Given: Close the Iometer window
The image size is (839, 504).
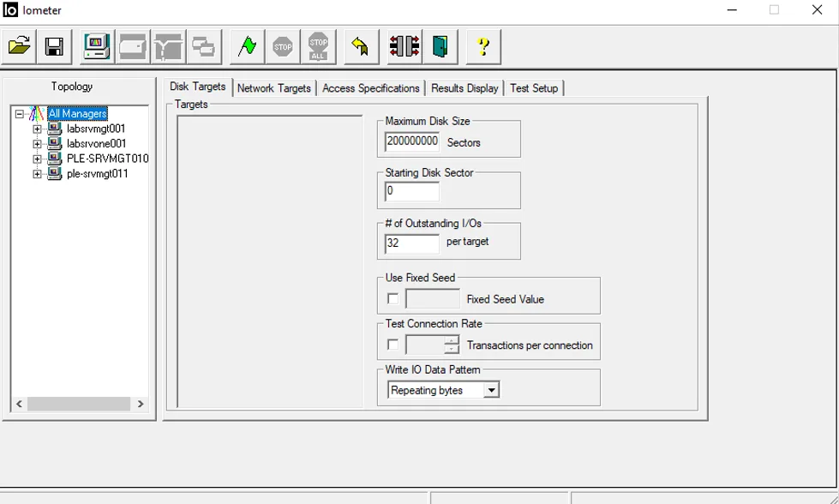Looking at the screenshot, I should (x=817, y=10).
